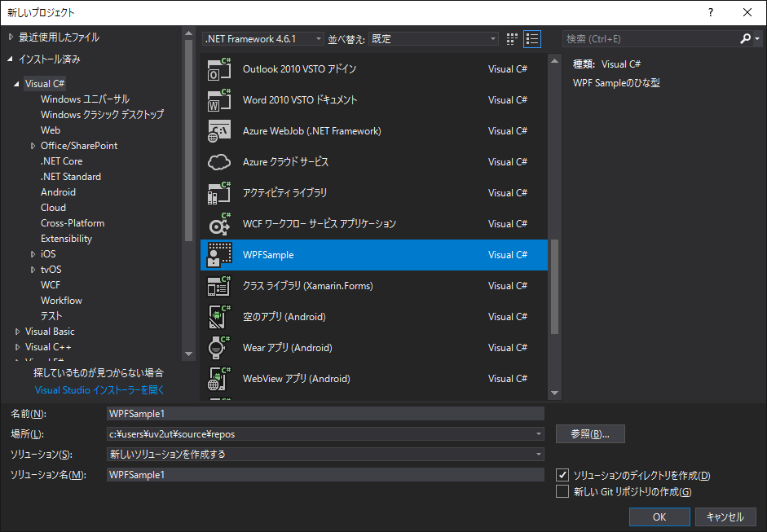767x532 pixels.
Task: Click the WPFSample template icon
Action: pyautogui.click(x=218, y=255)
